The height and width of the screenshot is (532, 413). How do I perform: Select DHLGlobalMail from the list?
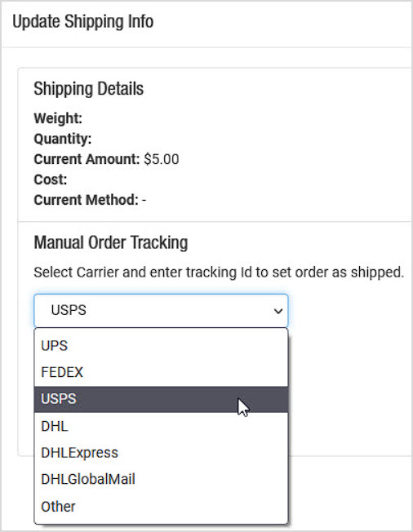click(161, 480)
